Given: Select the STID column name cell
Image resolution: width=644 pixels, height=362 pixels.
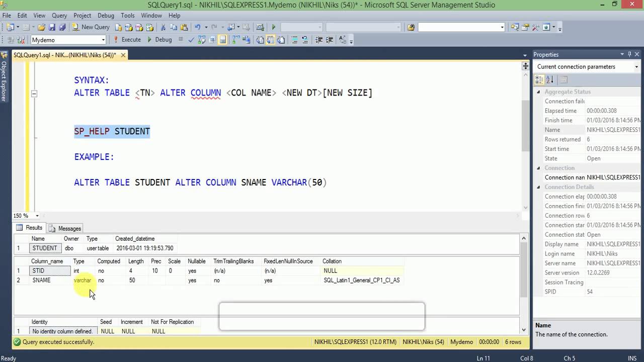Looking at the screenshot, I should coord(50,271).
